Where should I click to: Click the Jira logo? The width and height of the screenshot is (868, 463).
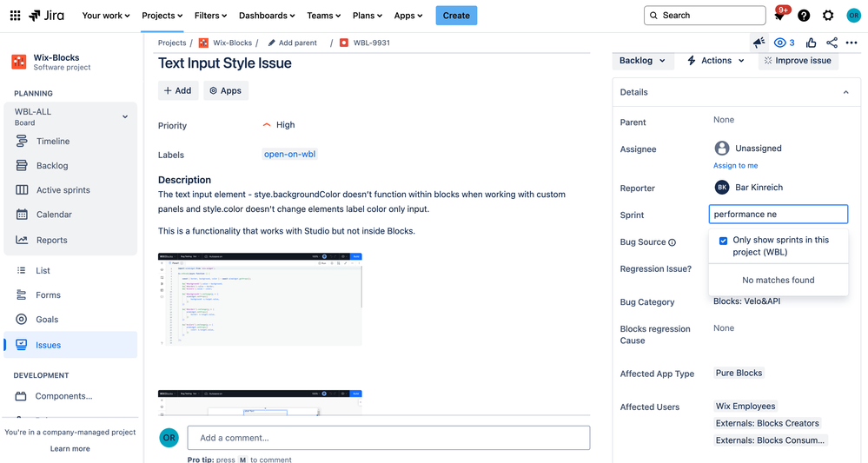point(47,16)
